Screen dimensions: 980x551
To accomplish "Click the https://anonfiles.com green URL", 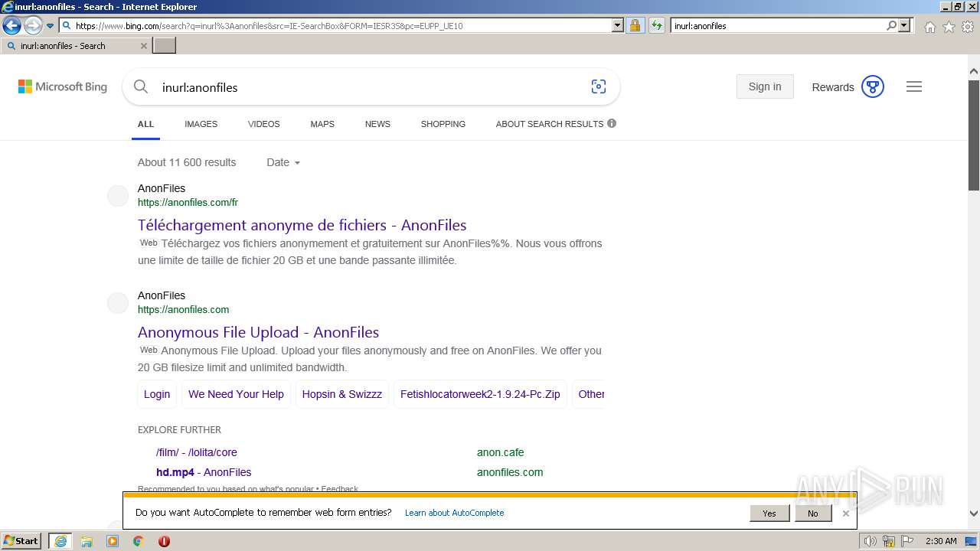I will pyautogui.click(x=183, y=310).
